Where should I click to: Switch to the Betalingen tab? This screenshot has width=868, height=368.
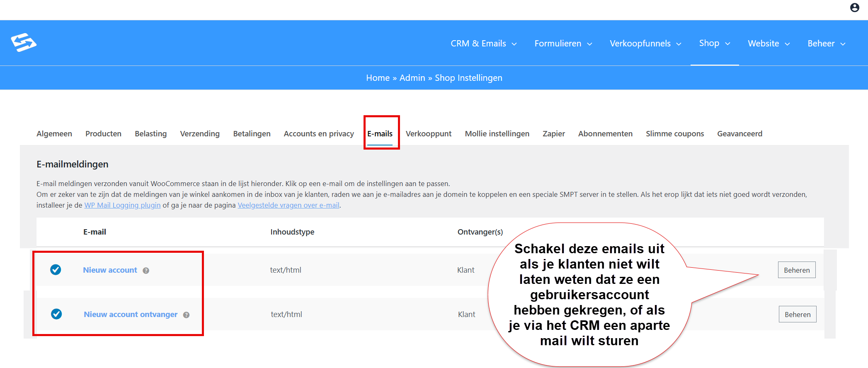pyautogui.click(x=252, y=134)
